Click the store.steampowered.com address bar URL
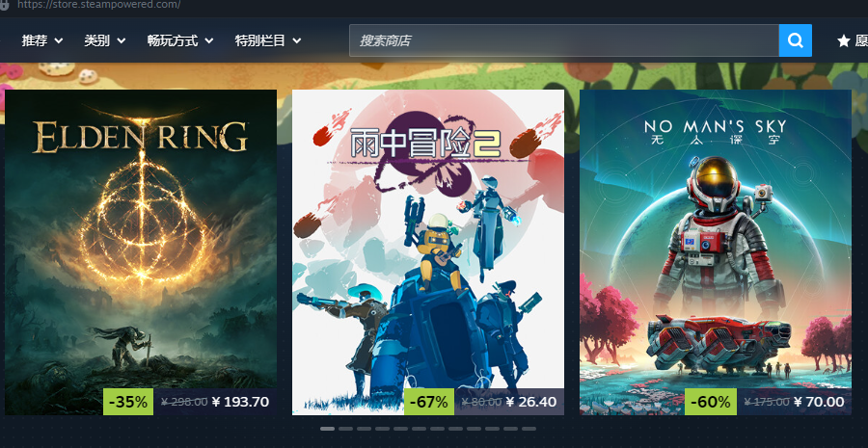Image resolution: width=868 pixels, height=448 pixels. coord(98,5)
